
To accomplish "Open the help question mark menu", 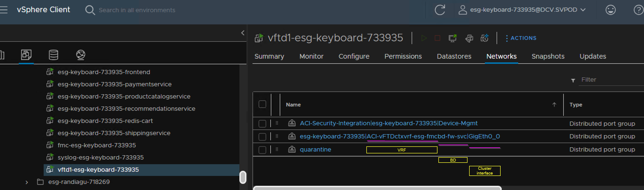I will click(x=639, y=10).
